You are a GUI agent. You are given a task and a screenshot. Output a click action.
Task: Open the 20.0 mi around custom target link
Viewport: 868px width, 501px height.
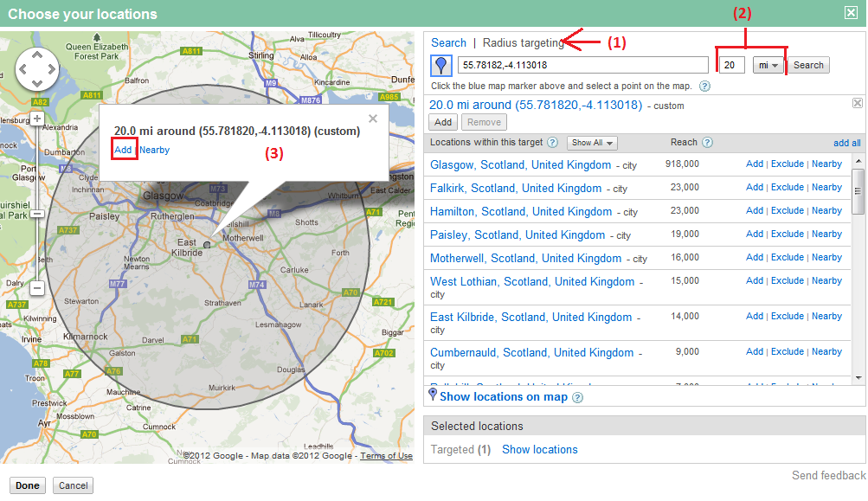[x=536, y=106]
